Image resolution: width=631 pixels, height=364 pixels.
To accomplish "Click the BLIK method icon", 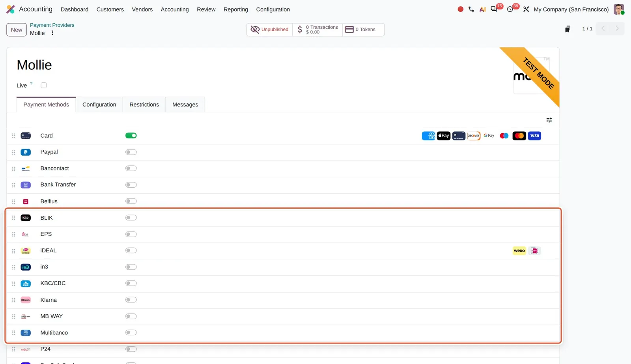I will pos(26,218).
